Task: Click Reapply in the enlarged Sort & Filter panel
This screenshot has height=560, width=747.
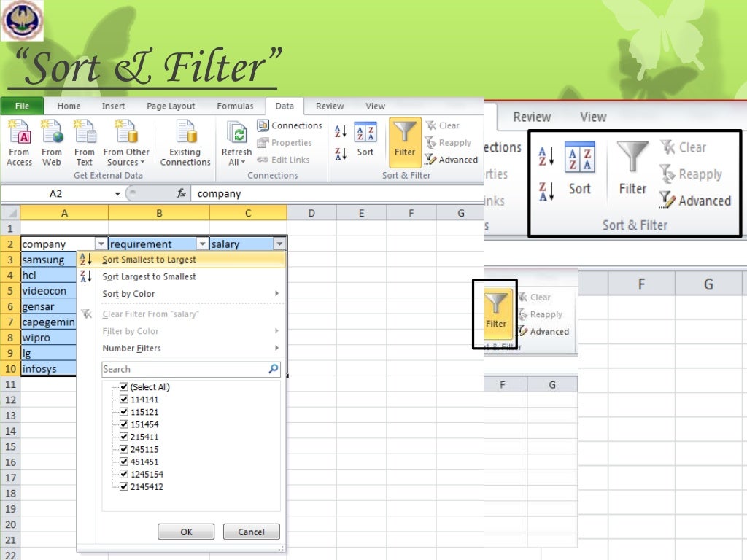Action: tap(692, 174)
